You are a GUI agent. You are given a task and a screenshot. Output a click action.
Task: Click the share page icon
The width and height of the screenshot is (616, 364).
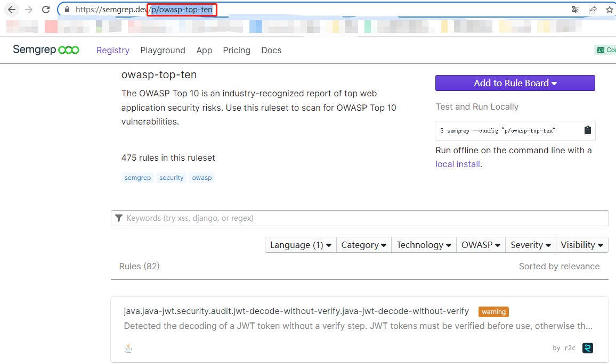click(x=593, y=10)
